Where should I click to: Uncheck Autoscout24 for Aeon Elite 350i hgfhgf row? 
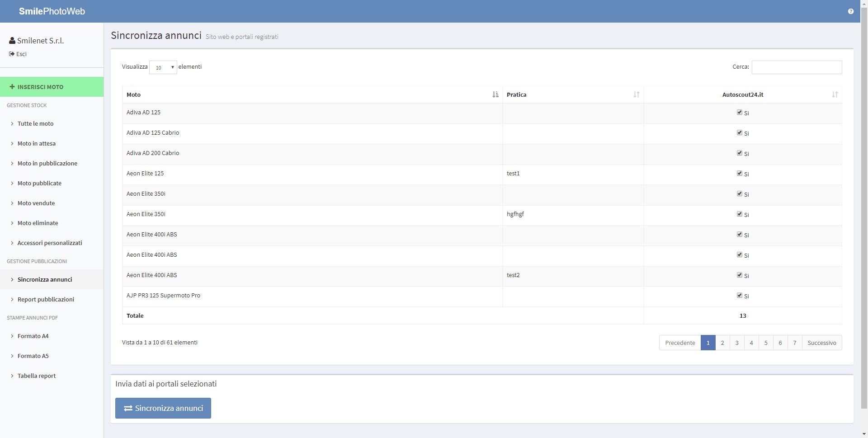pyautogui.click(x=740, y=214)
